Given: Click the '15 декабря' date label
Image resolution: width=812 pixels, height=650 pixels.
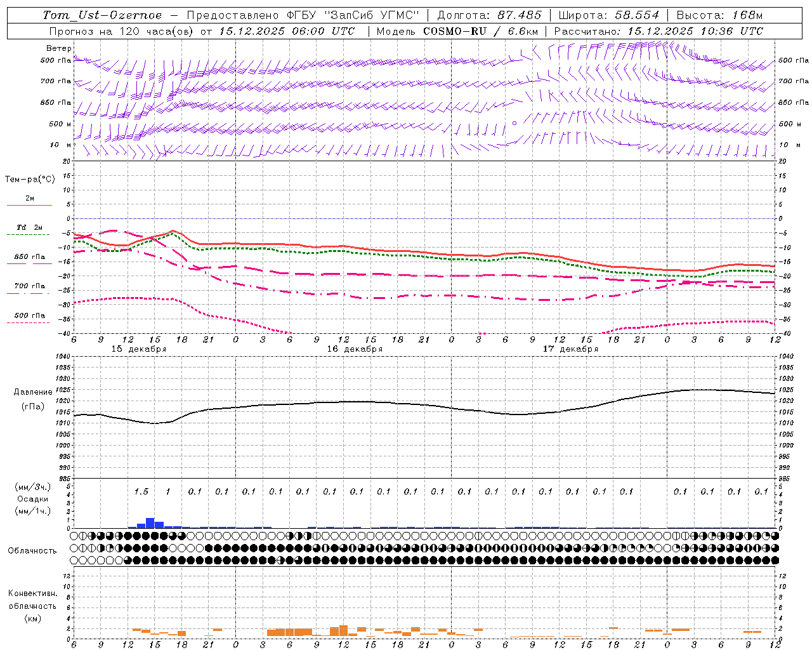Looking at the screenshot, I should click(x=139, y=349).
